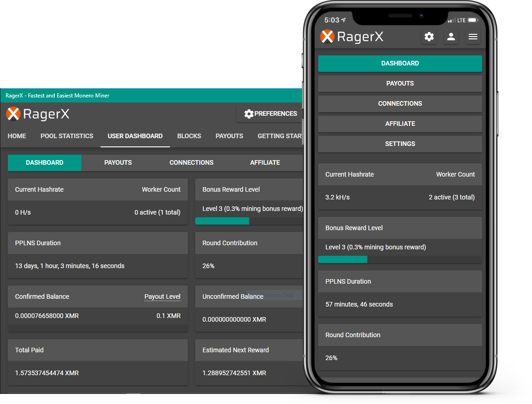Tap SETTINGS button on phone
The height and width of the screenshot is (404, 532).
pos(400,144)
